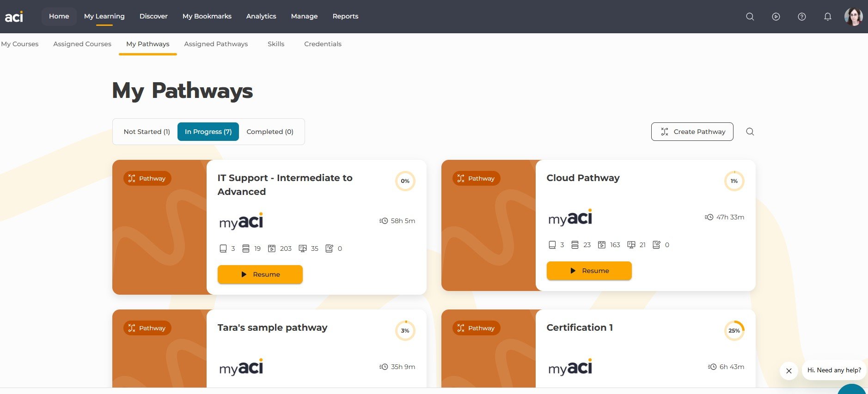Open the Skills tab
This screenshot has height=394, width=868.
pyautogui.click(x=276, y=44)
